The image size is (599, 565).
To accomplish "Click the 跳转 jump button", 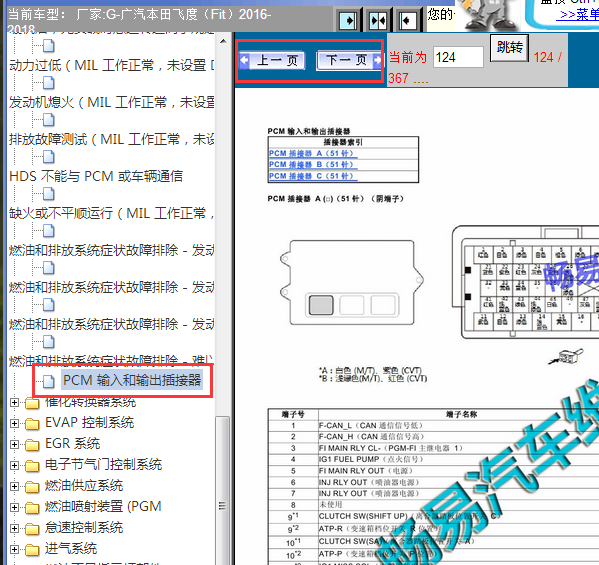I will pos(509,48).
